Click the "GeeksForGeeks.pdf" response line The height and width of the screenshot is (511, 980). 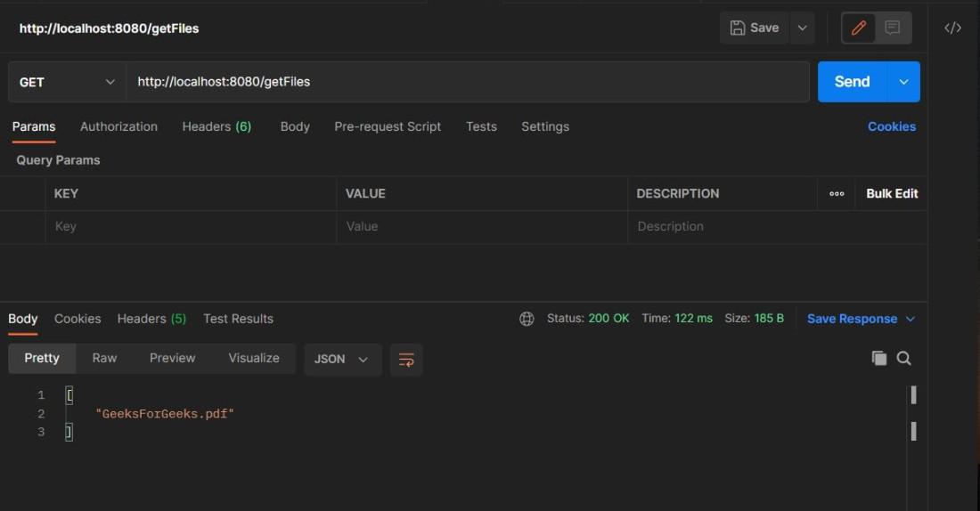click(165, 414)
